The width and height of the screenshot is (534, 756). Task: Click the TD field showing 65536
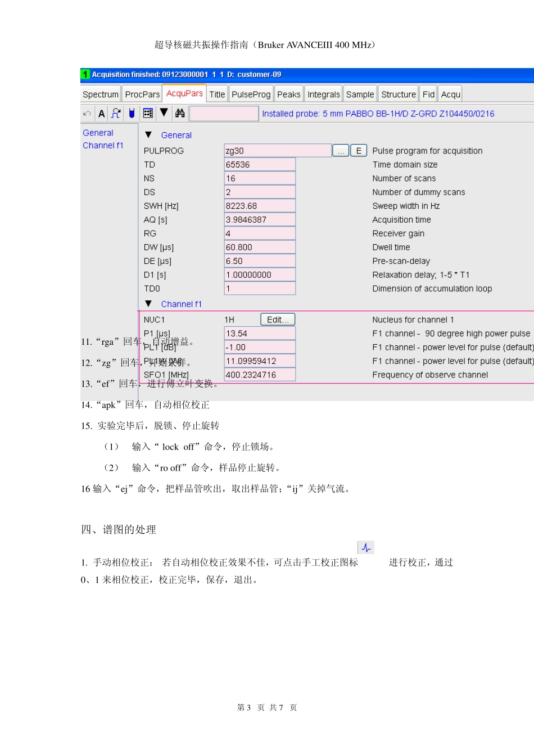(x=260, y=165)
